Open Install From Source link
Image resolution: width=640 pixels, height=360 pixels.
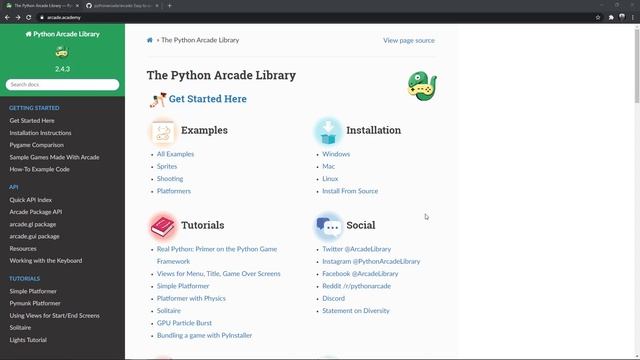coord(350,191)
